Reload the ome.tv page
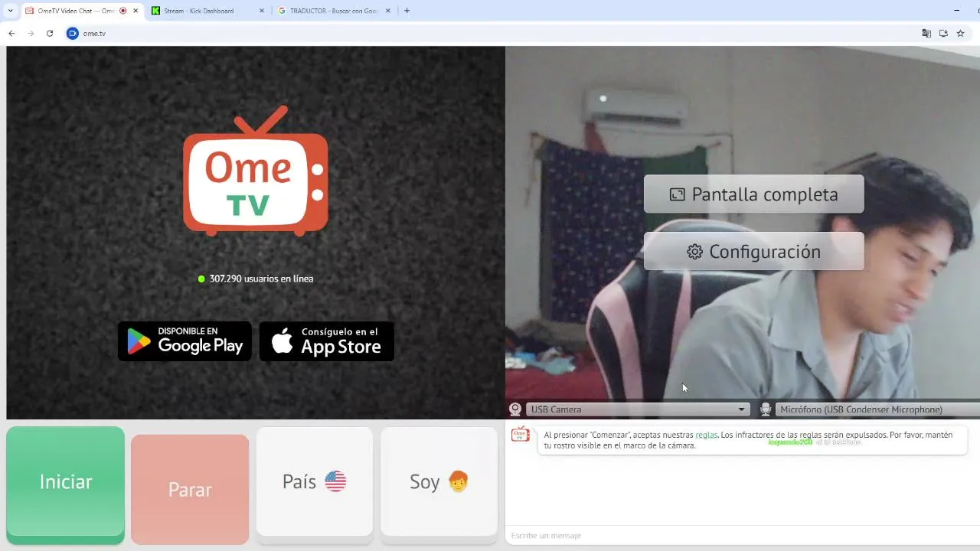Viewport: 980px width, 551px height. point(50,34)
